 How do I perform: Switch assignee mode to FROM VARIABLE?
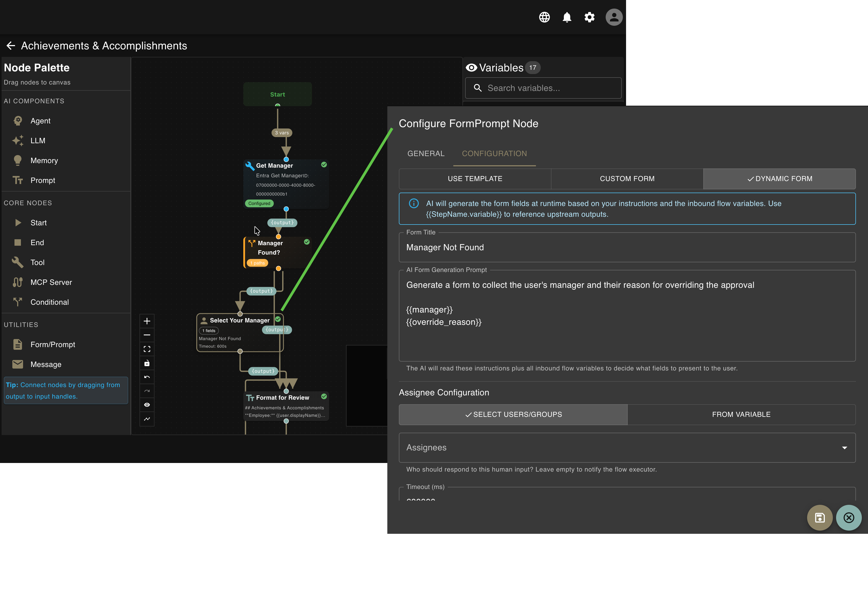point(741,414)
